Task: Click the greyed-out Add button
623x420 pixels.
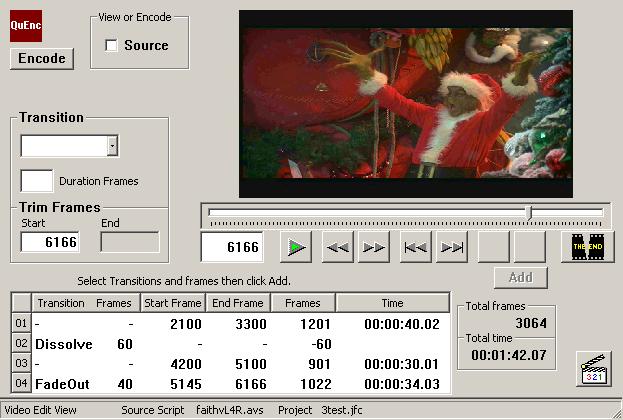Action: (x=520, y=277)
